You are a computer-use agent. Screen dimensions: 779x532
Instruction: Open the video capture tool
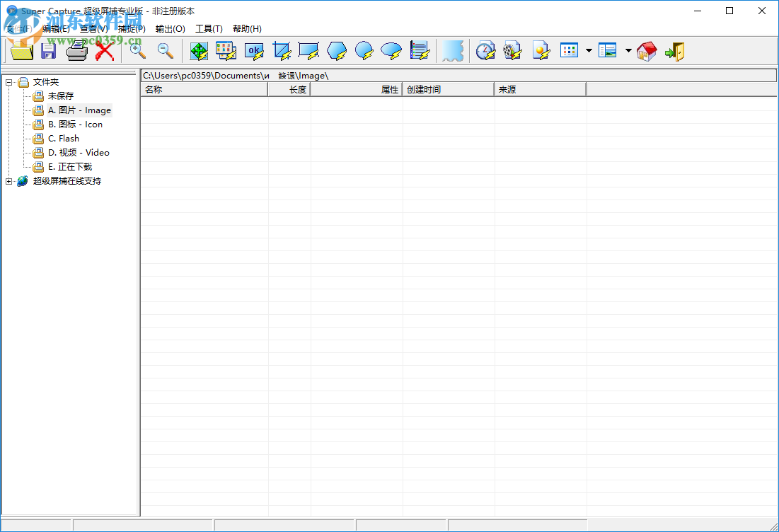[512, 50]
